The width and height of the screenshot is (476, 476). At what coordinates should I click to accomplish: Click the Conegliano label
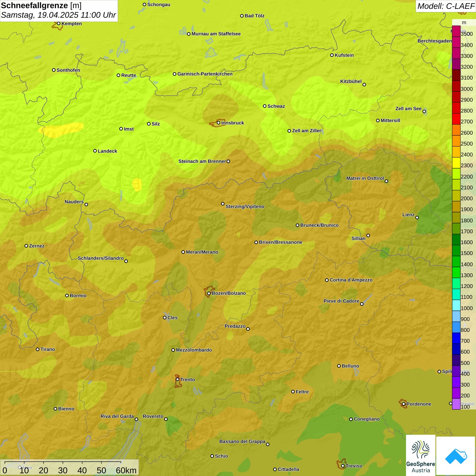coord(367,419)
